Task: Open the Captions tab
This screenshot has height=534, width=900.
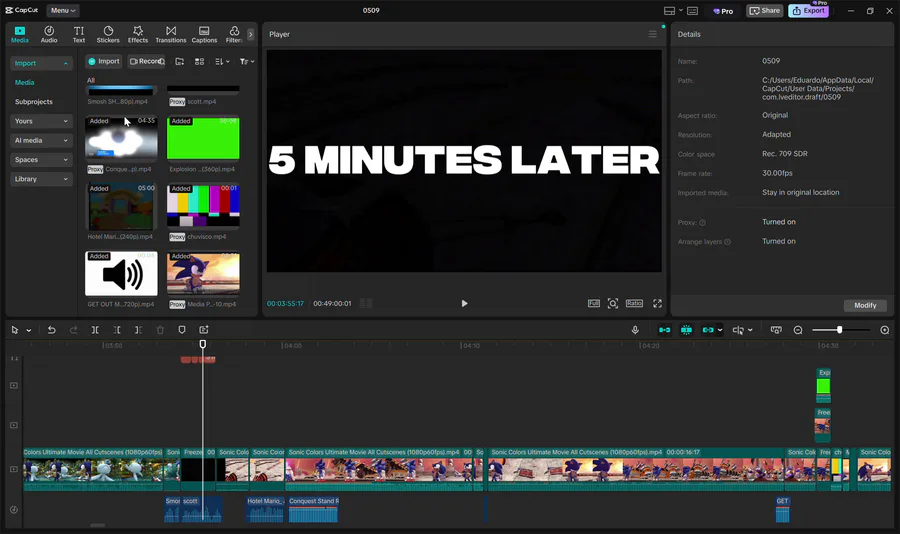Action: coord(204,34)
